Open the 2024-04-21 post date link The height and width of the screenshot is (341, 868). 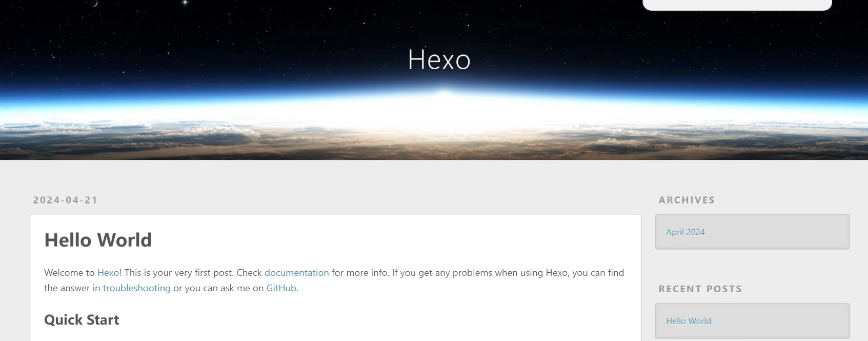[65, 200]
